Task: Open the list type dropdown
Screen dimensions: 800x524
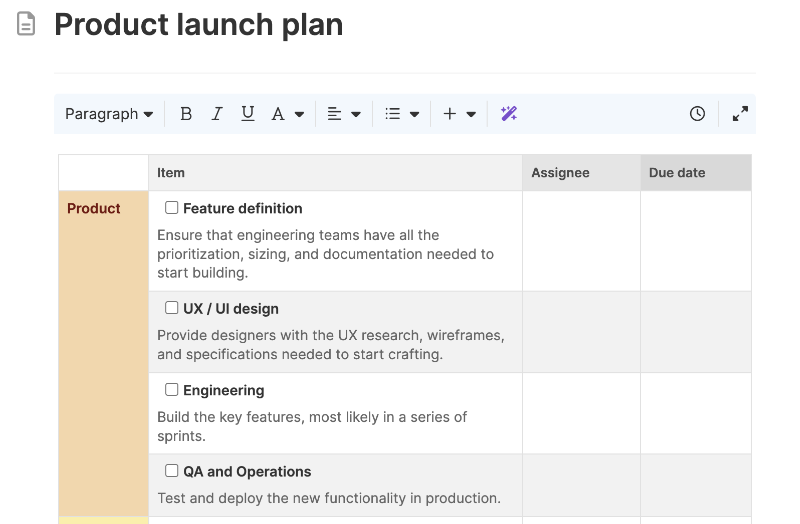Action: point(402,114)
